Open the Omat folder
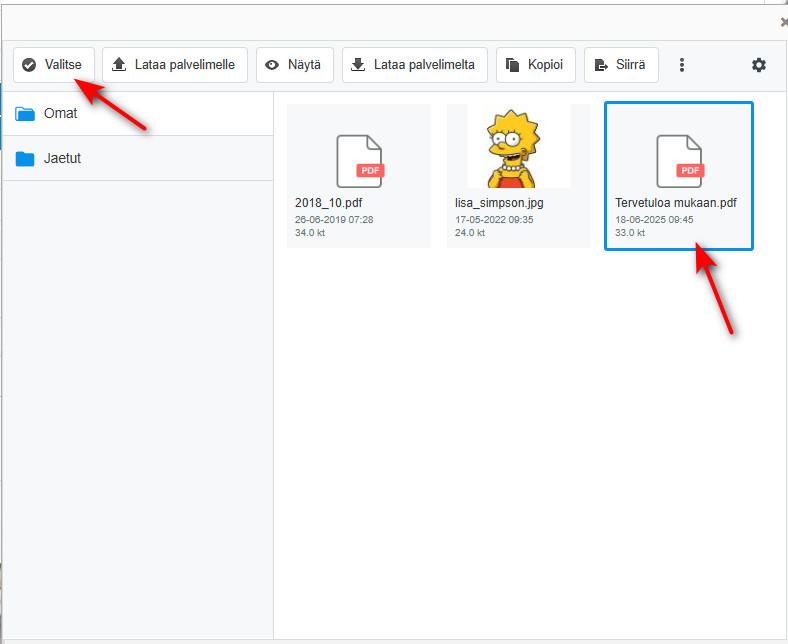This screenshot has height=644, width=788. pyautogui.click(x=138, y=114)
